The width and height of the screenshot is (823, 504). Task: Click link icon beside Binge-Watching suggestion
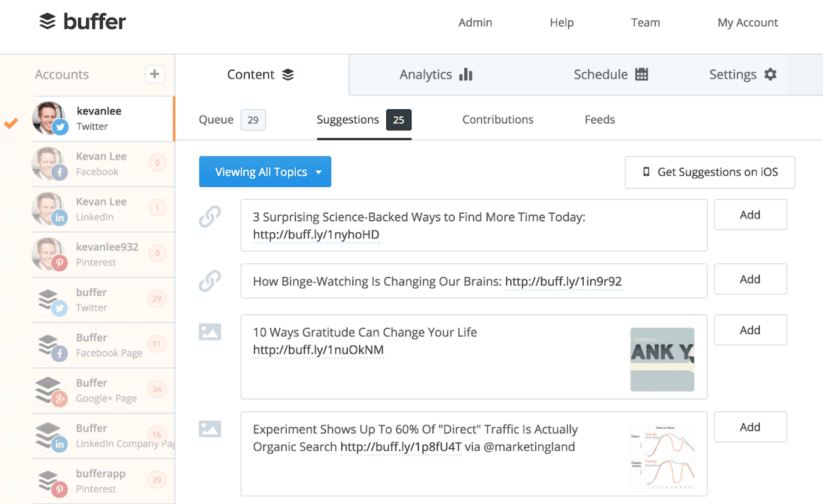tap(210, 280)
